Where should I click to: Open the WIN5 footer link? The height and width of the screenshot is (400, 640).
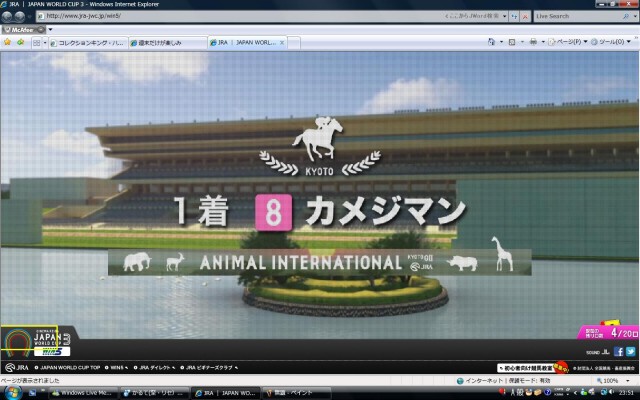tap(116, 368)
